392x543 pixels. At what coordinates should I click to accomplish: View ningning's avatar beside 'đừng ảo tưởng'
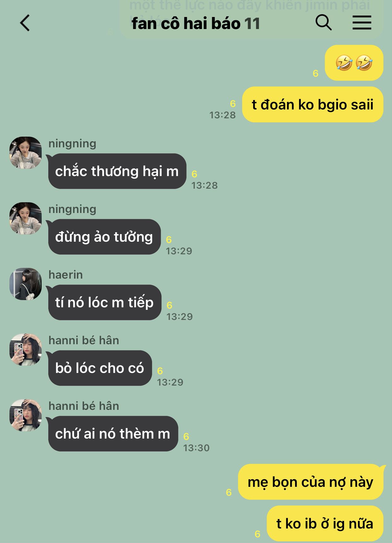26,218
